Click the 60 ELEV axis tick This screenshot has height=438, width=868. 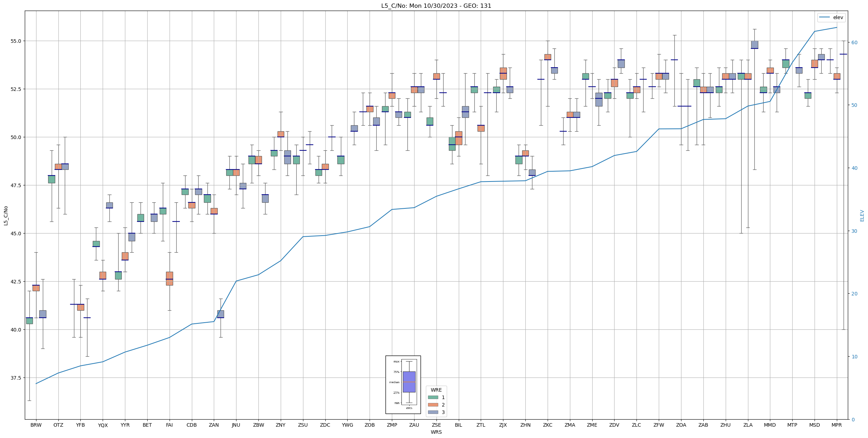[854, 42]
